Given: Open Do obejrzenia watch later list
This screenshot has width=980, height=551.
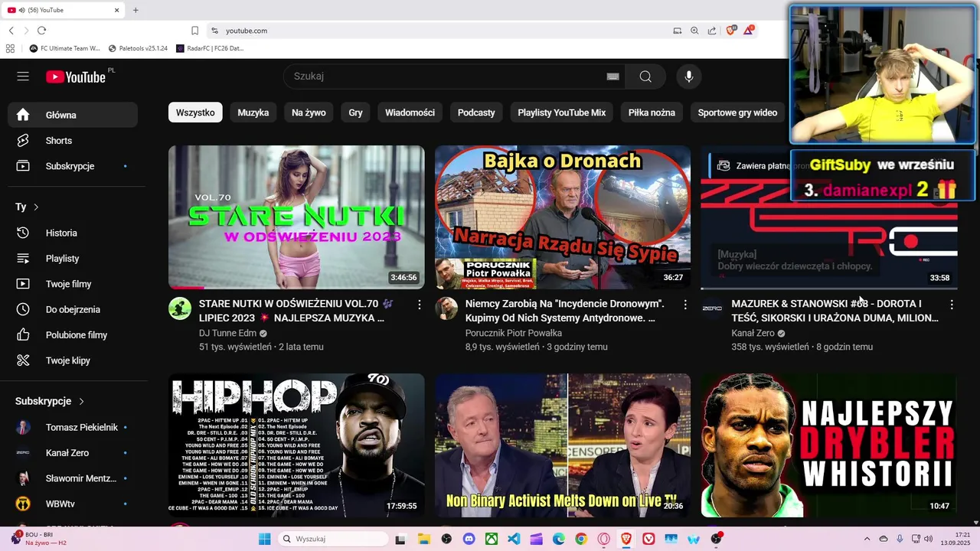Looking at the screenshot, I should point(73,309).
